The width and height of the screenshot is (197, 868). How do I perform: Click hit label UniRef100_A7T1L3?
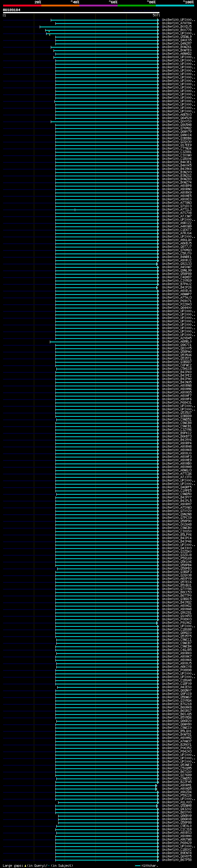point(176,209)
